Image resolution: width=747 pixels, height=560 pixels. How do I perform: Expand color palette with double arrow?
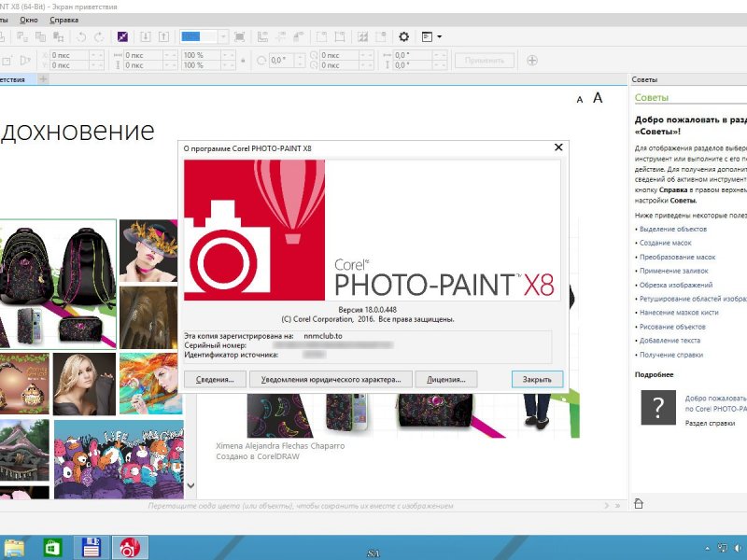coord(617,506)
